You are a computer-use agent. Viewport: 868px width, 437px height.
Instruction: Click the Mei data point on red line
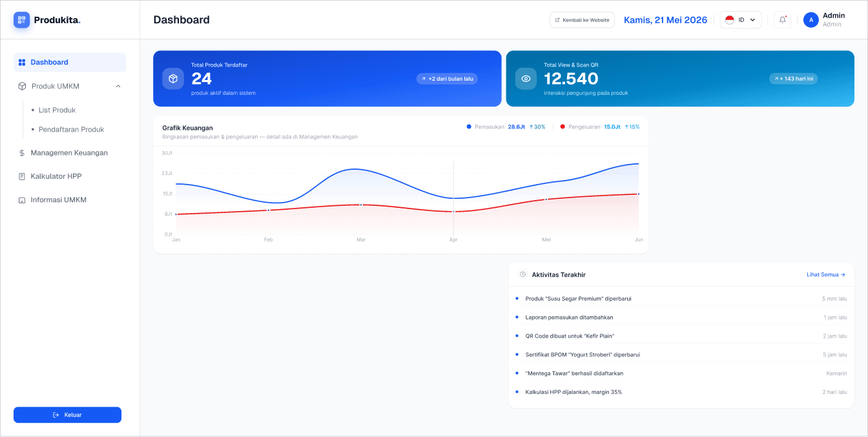(x=546, y=199)
